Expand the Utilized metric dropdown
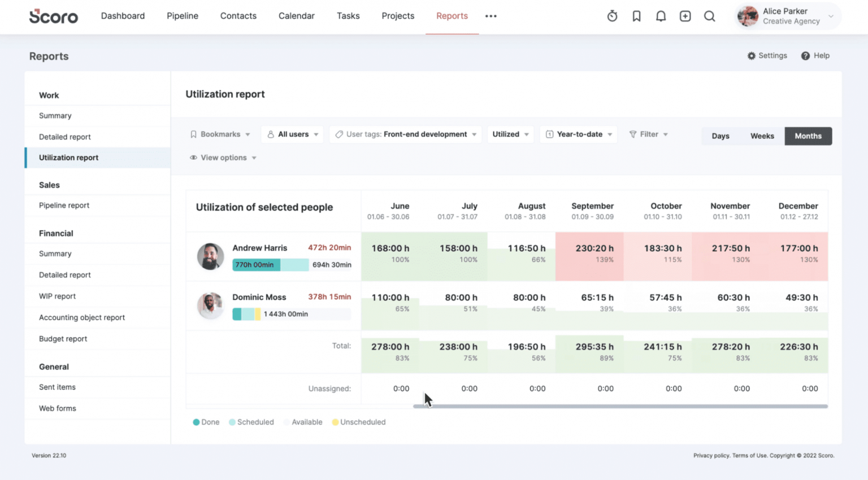The height and width of the screenshot is (480, 868). click(x=510, y=134)
